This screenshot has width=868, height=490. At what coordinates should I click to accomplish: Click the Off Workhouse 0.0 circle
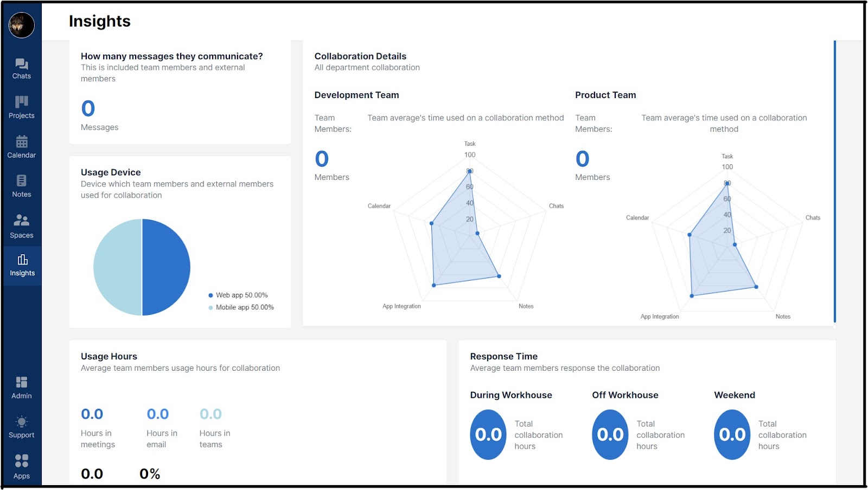pyautogui.click(x=610, y=434)
